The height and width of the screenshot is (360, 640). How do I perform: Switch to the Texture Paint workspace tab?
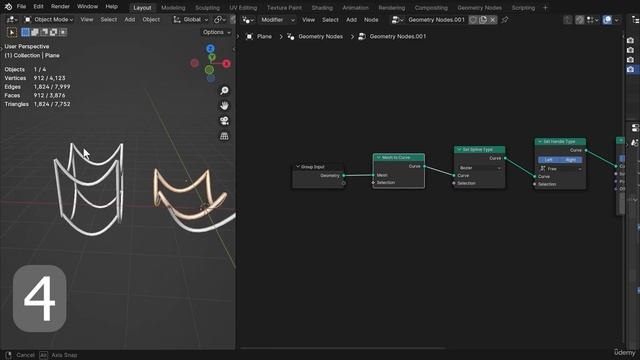pos(284,8)
